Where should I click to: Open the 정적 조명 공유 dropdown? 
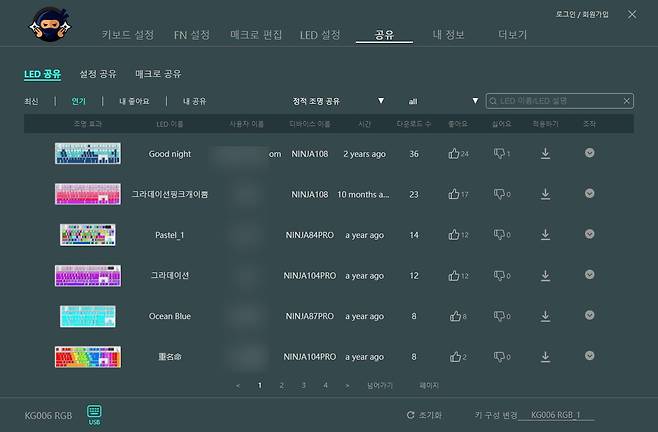pyautogui.click(x=380, y=101)
